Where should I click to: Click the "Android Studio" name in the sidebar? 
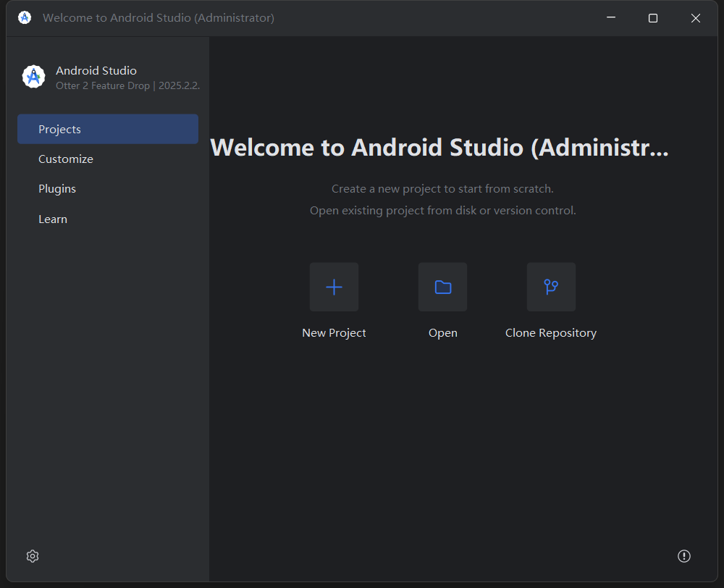pos(96,70)
